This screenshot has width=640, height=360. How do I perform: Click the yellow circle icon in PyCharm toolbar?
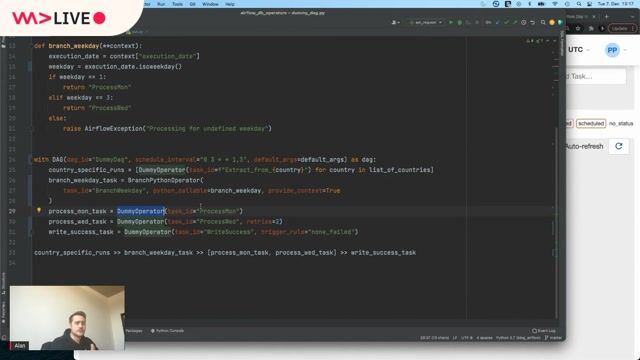[x=552, y=22]
